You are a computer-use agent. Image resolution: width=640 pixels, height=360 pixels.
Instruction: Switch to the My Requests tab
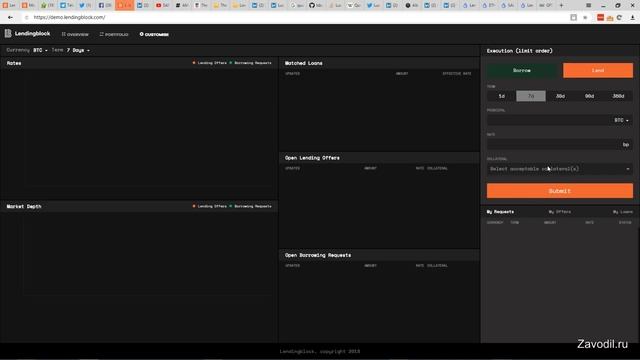(x=500, y=212)
